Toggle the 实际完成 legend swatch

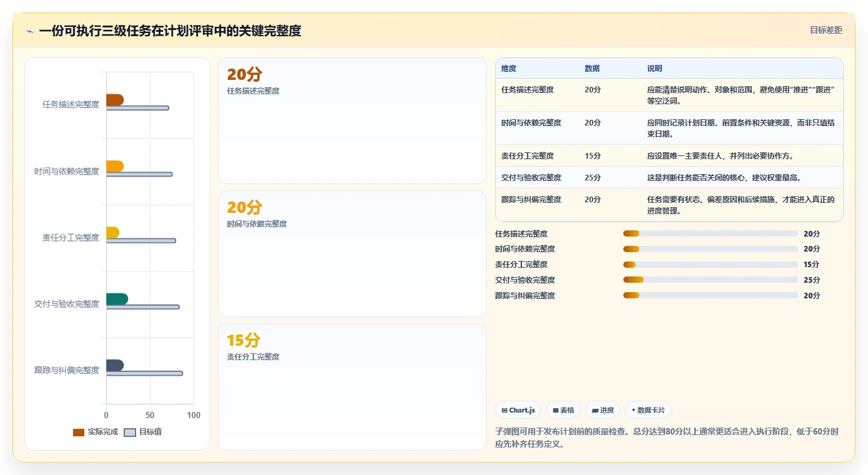pos(79,432)
